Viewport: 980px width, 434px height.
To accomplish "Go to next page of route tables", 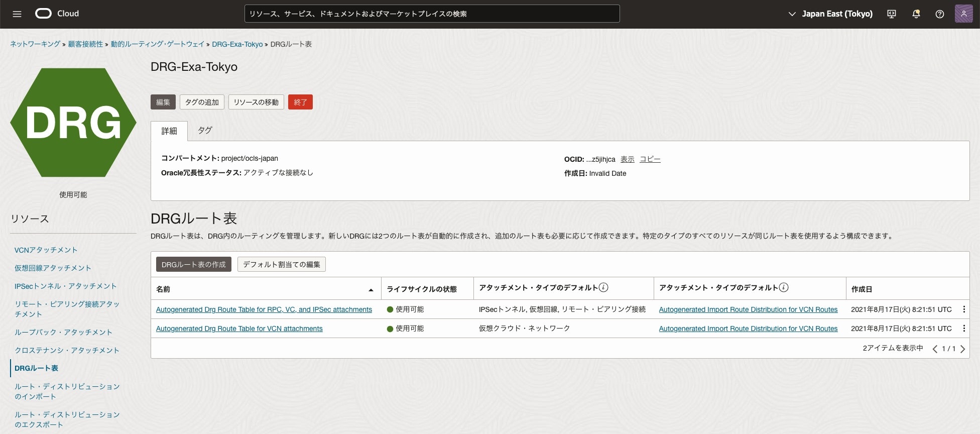I will (x=962, y=349).
